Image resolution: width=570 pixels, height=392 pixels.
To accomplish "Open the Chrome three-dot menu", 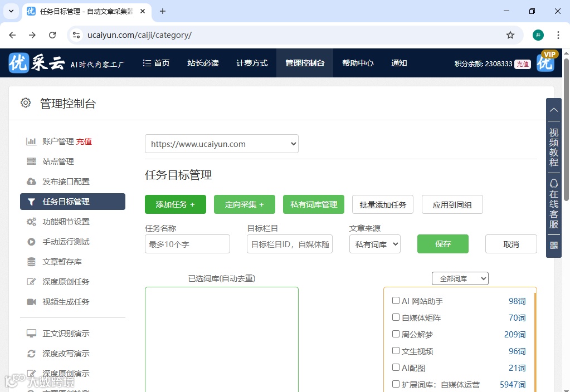I will click(558, 35).
